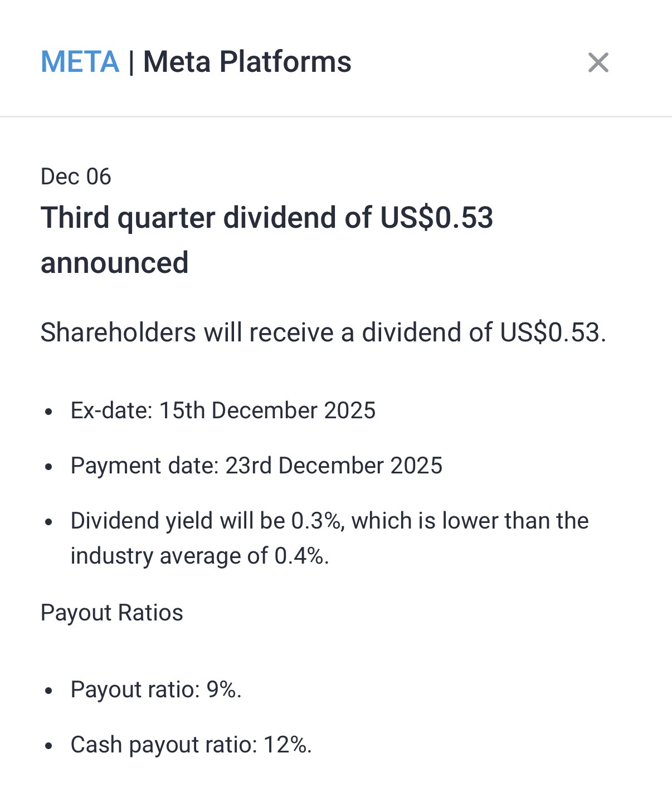
Task: Click the Payment date label text
Action: click(144, 466)
